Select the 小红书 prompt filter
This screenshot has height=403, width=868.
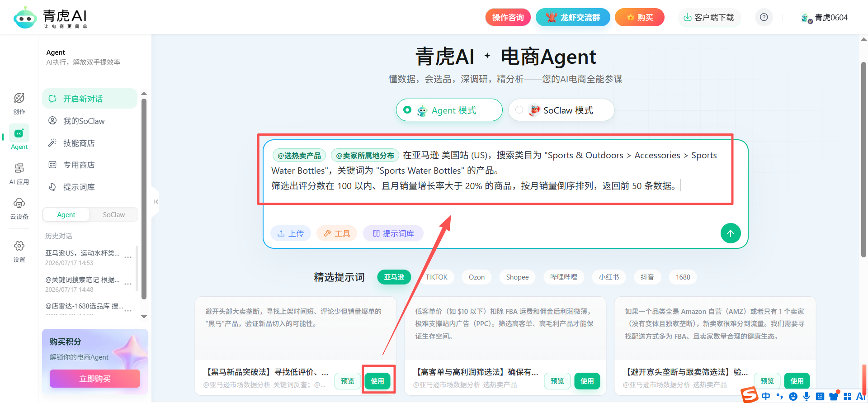(609, 277)
